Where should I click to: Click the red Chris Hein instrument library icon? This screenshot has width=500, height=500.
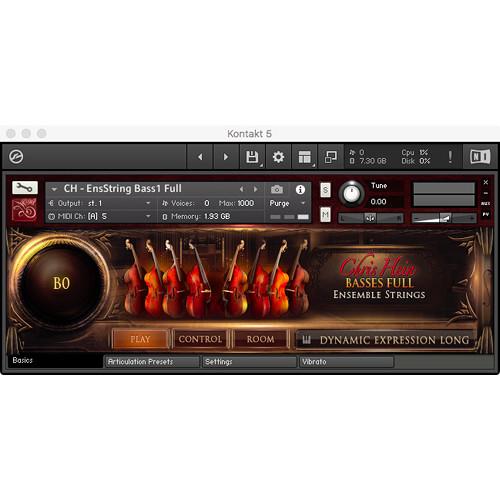click(x=24, y=210)
